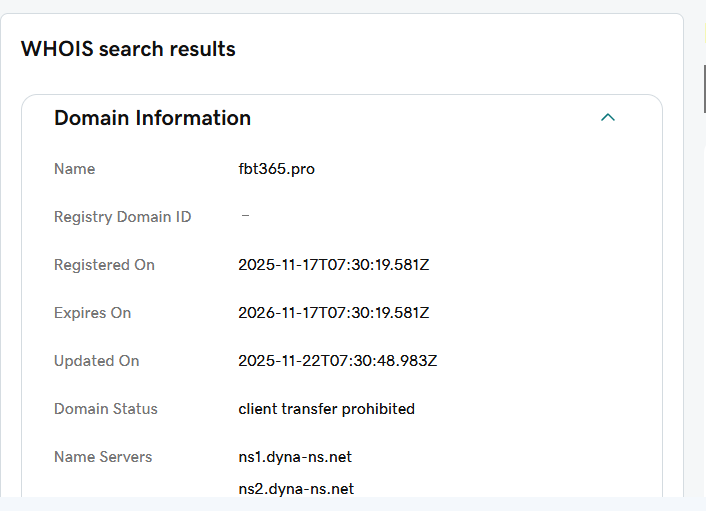Screen dimensions: 706x511
Task: Click the Registered On label
Action: click(104, 265)
